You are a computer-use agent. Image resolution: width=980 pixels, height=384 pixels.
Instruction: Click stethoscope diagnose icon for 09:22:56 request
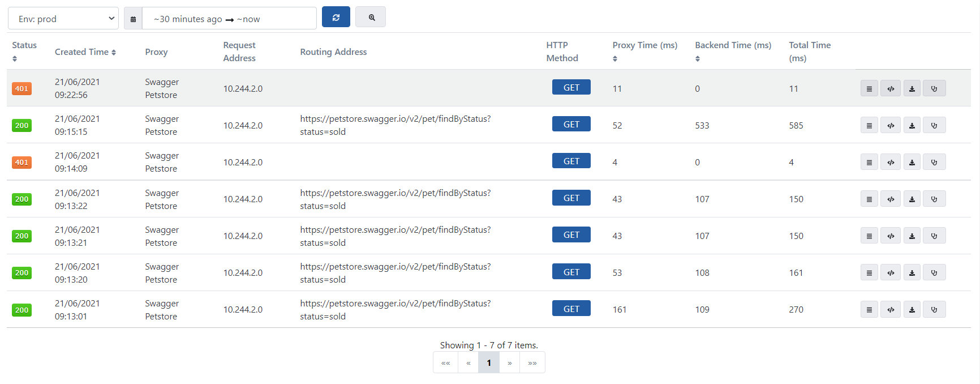tap(934, 88)
